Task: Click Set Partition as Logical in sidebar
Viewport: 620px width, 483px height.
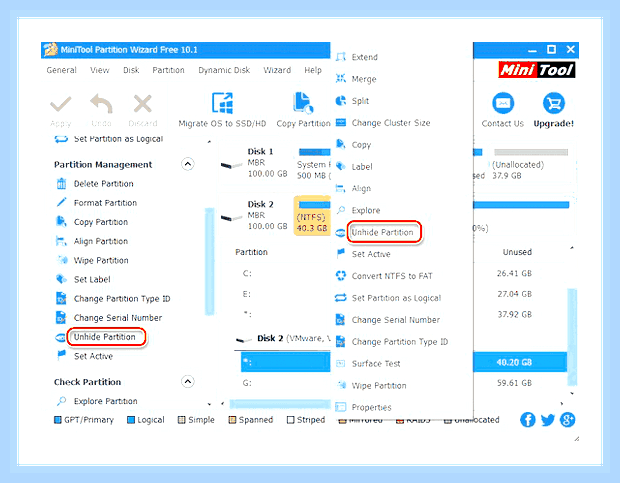Action: pos(119,139)
